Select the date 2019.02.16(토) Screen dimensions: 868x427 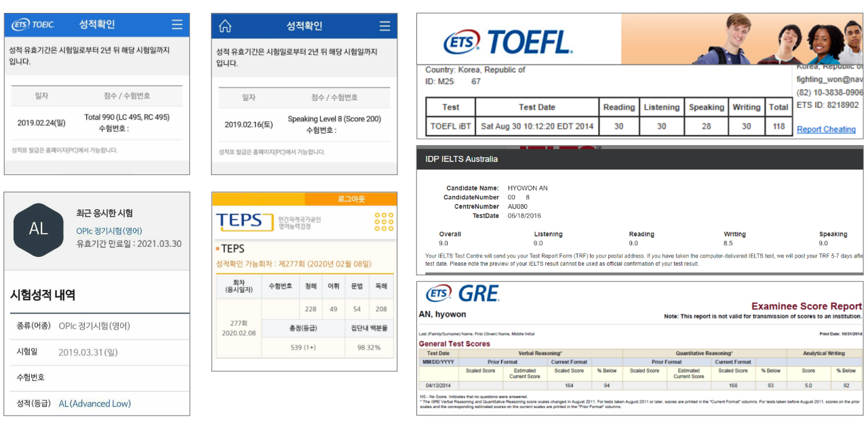pyautogui.click(x=249, y=125)
